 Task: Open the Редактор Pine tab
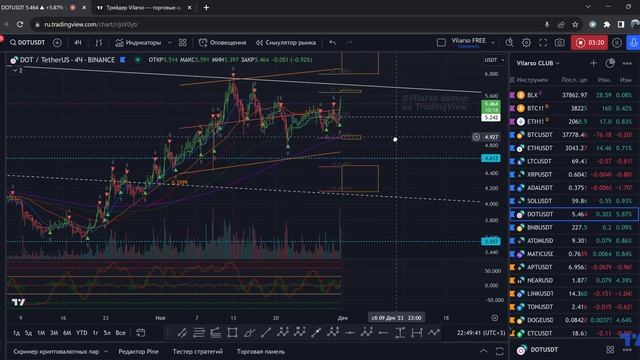pyautogui.click(x=138, y=351)
